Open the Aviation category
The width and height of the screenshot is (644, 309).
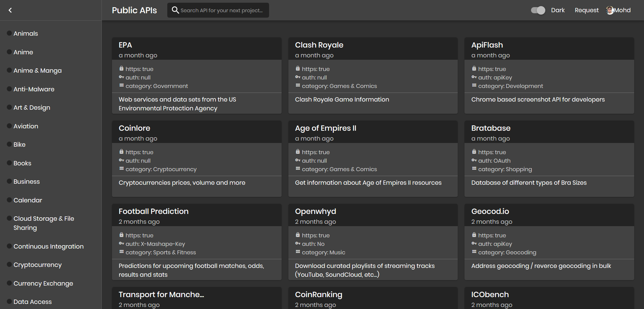(x=26, y=126)
